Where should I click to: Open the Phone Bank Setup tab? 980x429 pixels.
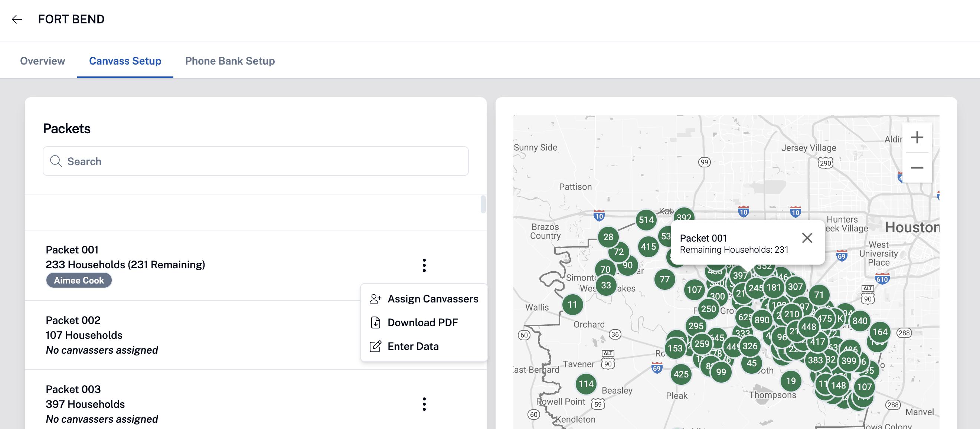[x=230, y=61]
